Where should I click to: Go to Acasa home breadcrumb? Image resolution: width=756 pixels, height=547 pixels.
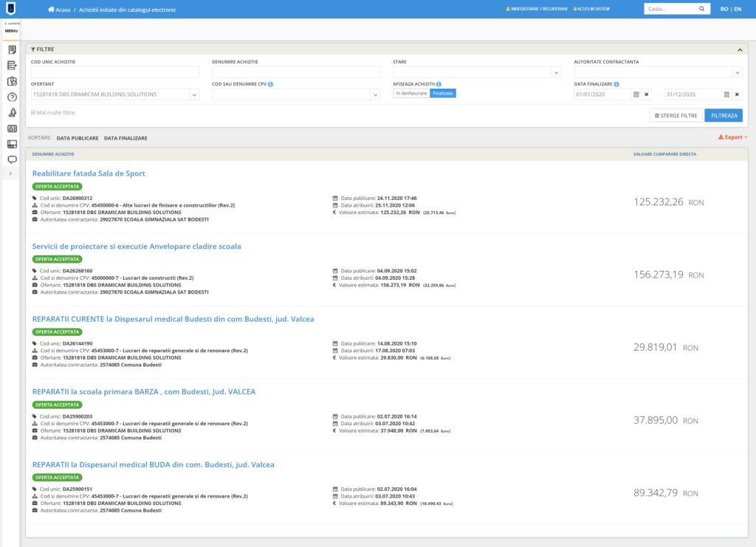point(59,10)
